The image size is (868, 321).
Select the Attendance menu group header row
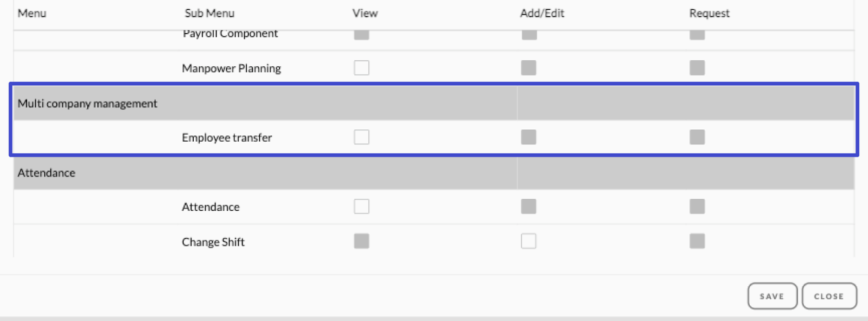point(434,173)
